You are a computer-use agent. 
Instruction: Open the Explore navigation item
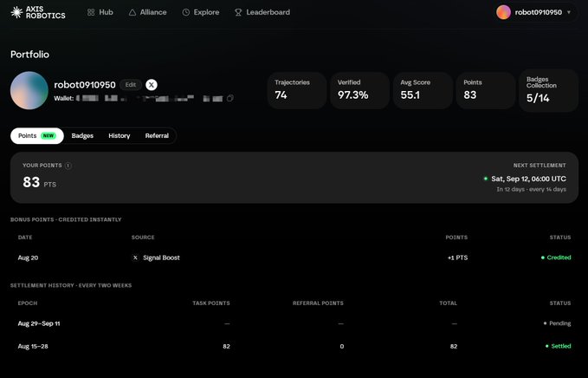coord(201,12)
